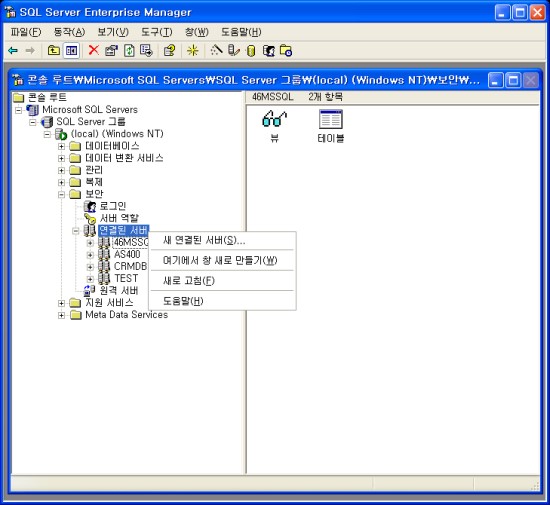This screenshot has height=505, width=550.
Task: Open the 테이블 icon in right pane
Action: pos(331,119)
